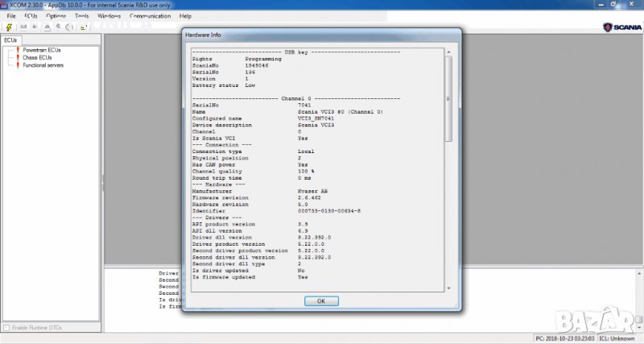Screen dimensions: 644x344
Task: Open the Help menu
Action: coord(186,15)
